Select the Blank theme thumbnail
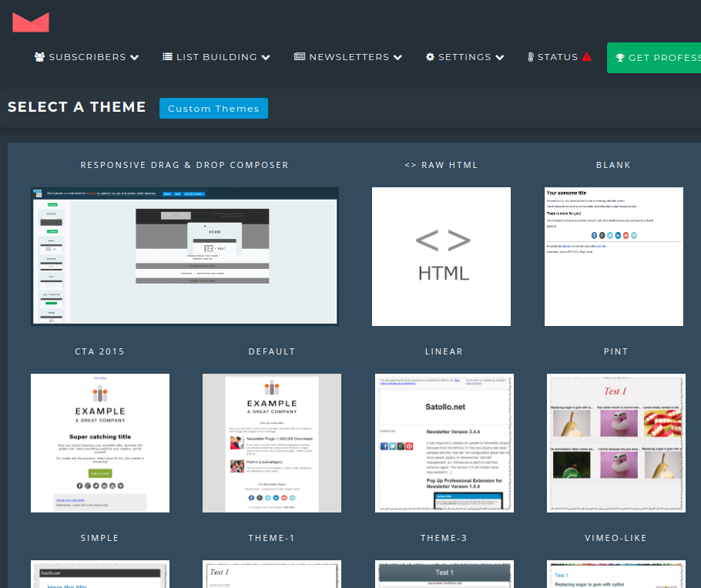701x588 pixels. click(614, 257)
